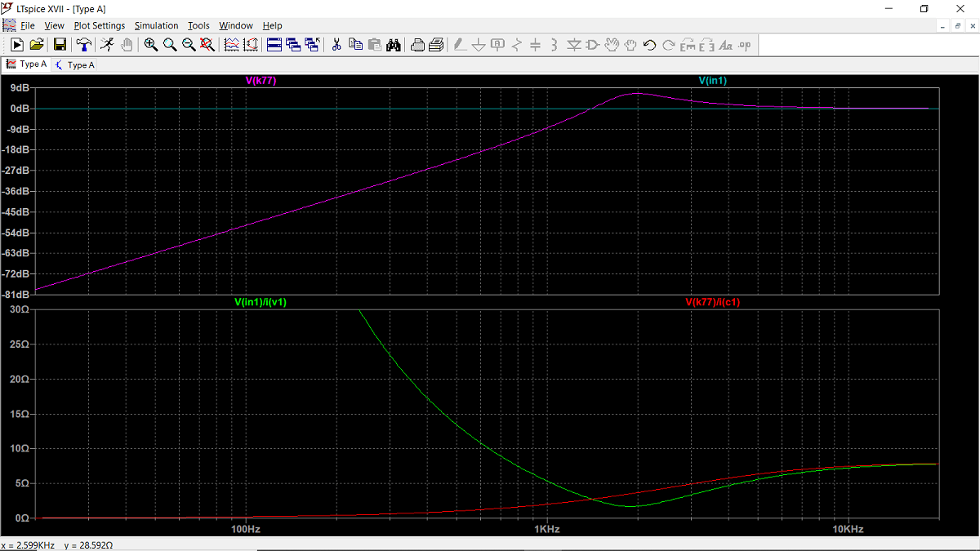
Task: Click the Text Aa icon
Action: point(725,45)
